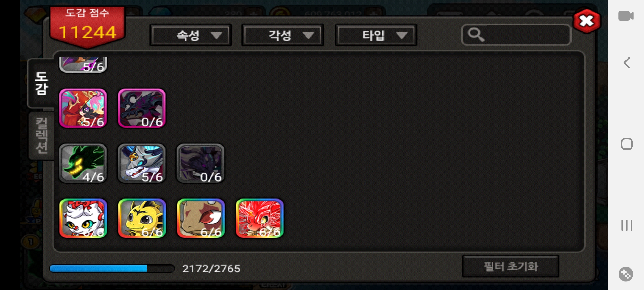Select the yellow dragon rainbow card
644x290 pixels.
point(142,218)
